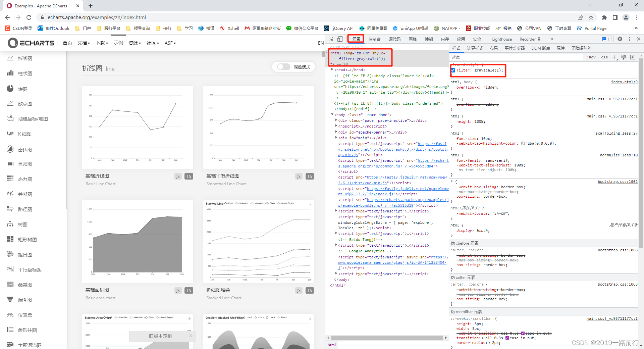Open the gauge 仪表盘 category icon

(10, 315)
